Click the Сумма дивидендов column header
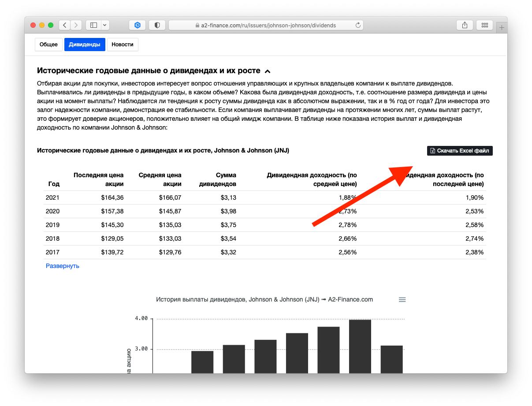 [x=218, y=179]
